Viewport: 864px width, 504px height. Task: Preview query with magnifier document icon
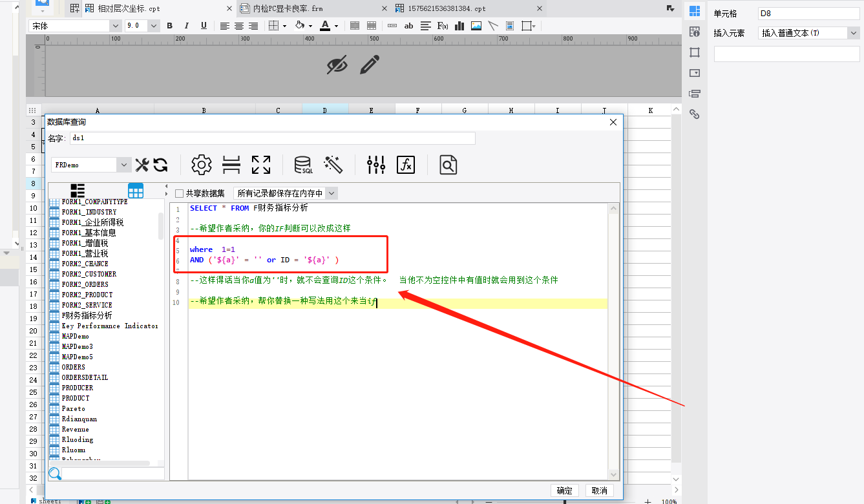(x=448, y=165)
